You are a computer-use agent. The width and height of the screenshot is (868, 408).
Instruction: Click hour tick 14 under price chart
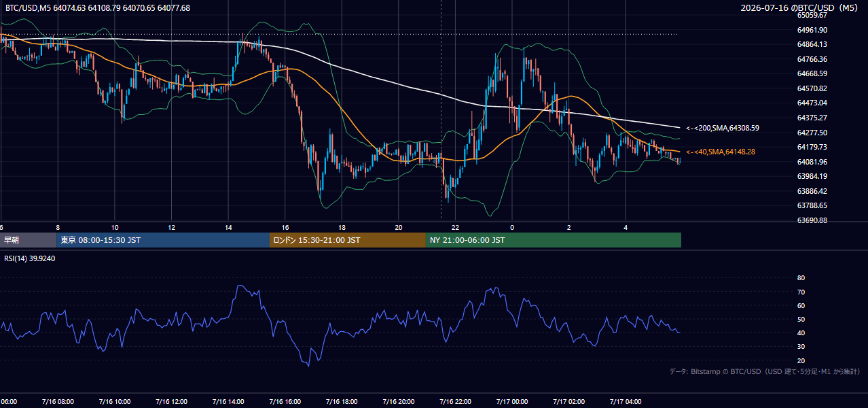point(228,227)
